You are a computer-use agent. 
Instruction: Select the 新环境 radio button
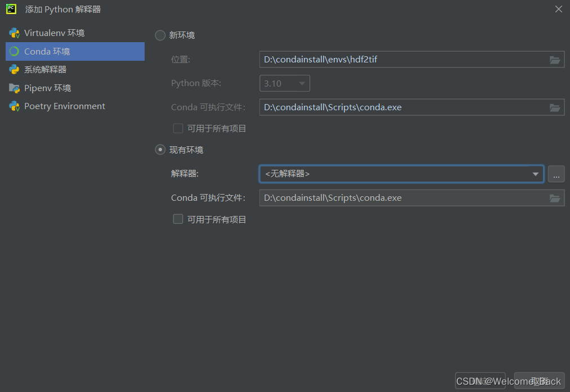coord(160,35)
